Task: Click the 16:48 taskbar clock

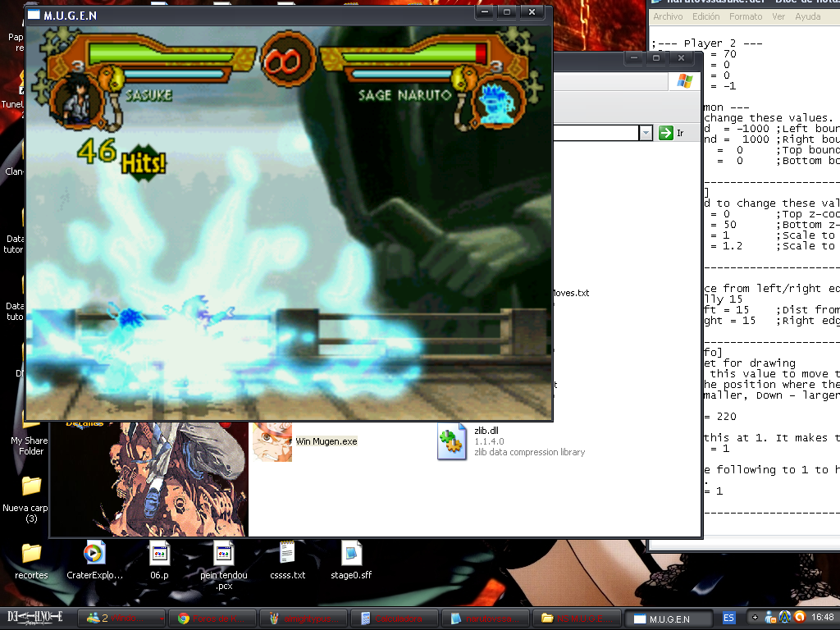Action: click(x=822, y=617)
